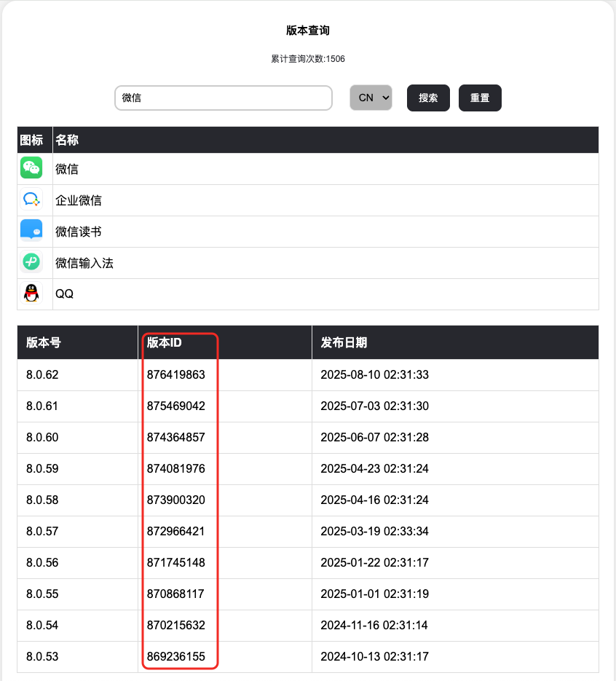Click the 企业微信 app icon
This screenshot has width=616, height=681.
[31, 200]
